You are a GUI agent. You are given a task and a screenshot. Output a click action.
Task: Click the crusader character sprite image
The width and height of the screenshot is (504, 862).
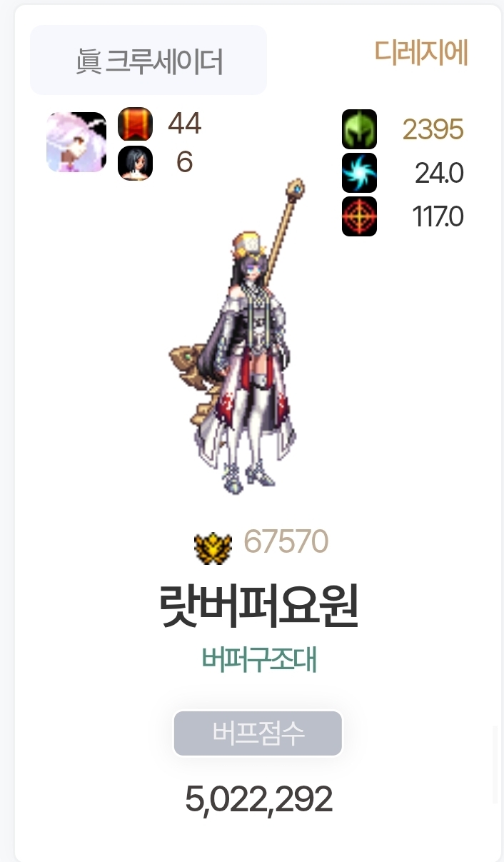[238, 336]
